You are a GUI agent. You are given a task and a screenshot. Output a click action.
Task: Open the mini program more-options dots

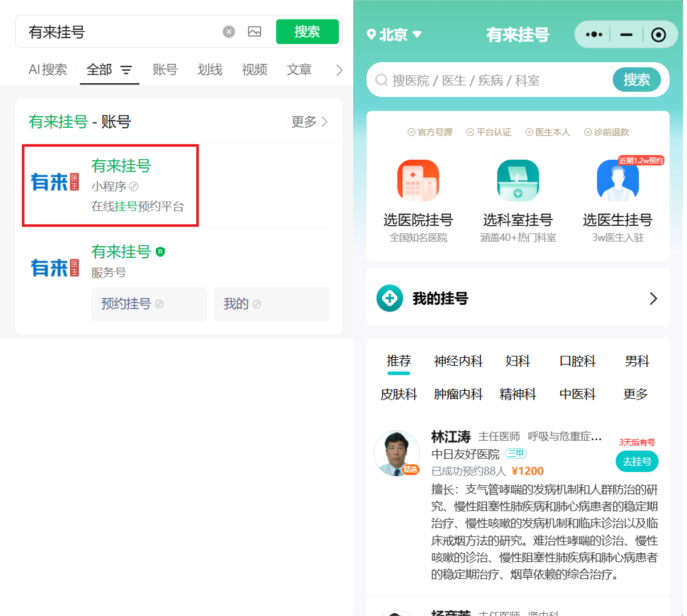coord(594,35)
